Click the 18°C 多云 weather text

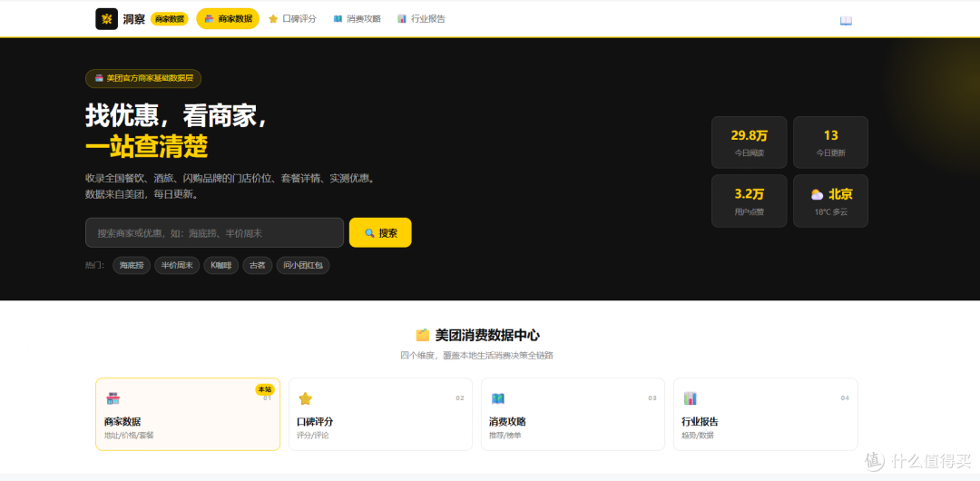pos(830,212)
